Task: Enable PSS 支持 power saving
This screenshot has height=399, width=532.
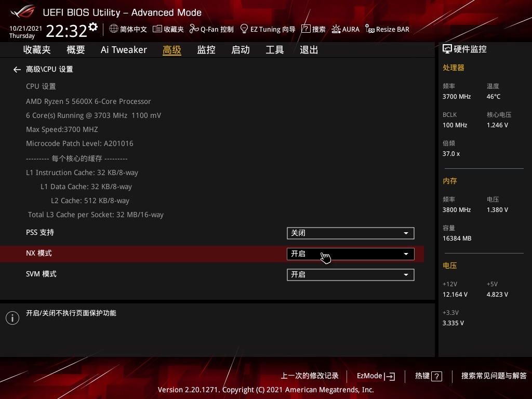Action: pos(350,233)
